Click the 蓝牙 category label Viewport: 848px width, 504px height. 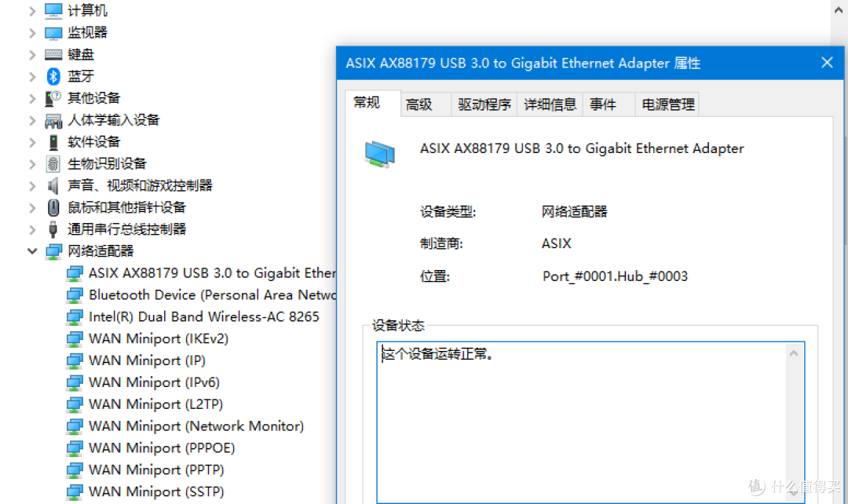click(81, 76)
